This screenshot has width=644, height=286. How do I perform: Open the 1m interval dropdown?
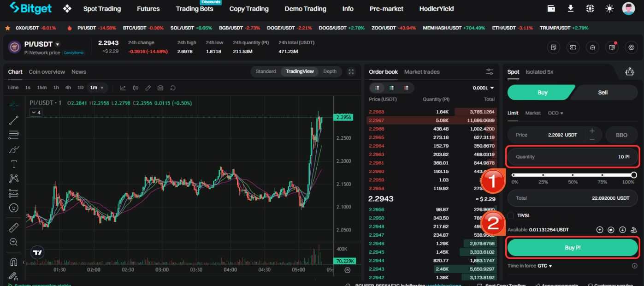[x=97, y=88]
